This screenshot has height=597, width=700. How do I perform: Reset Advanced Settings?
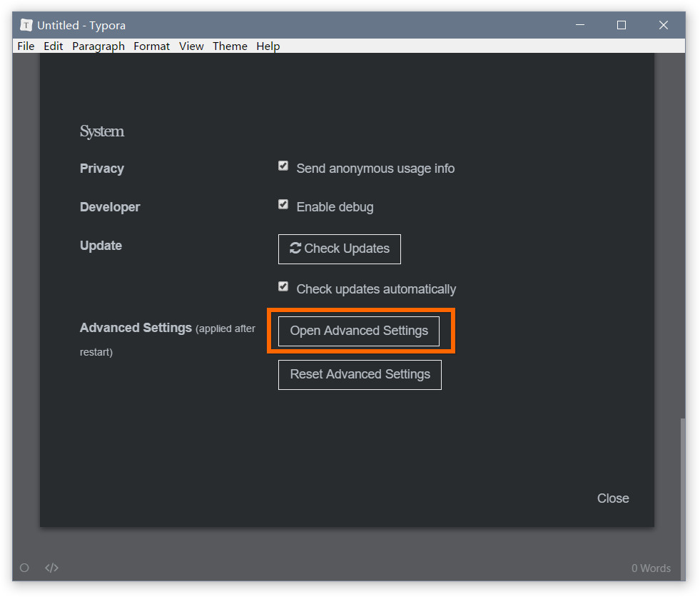point(360,374)
